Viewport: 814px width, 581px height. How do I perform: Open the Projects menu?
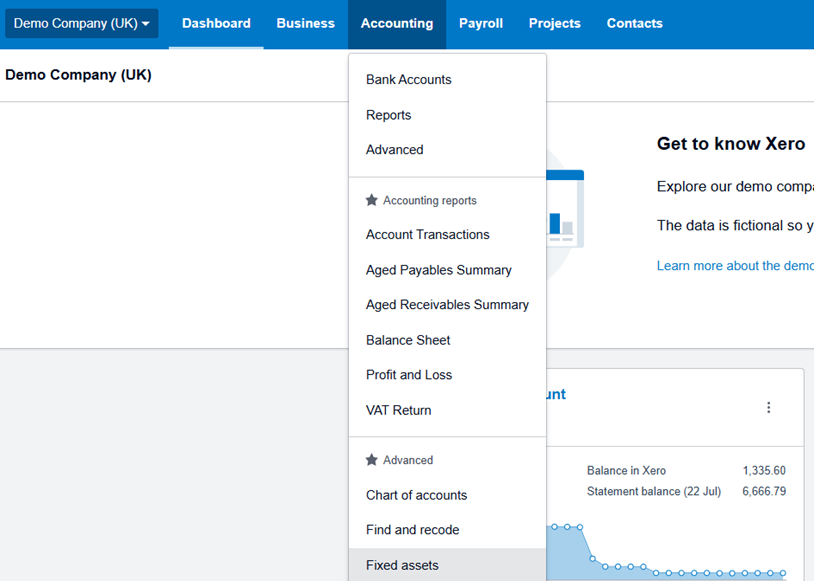tap(554, 23)
